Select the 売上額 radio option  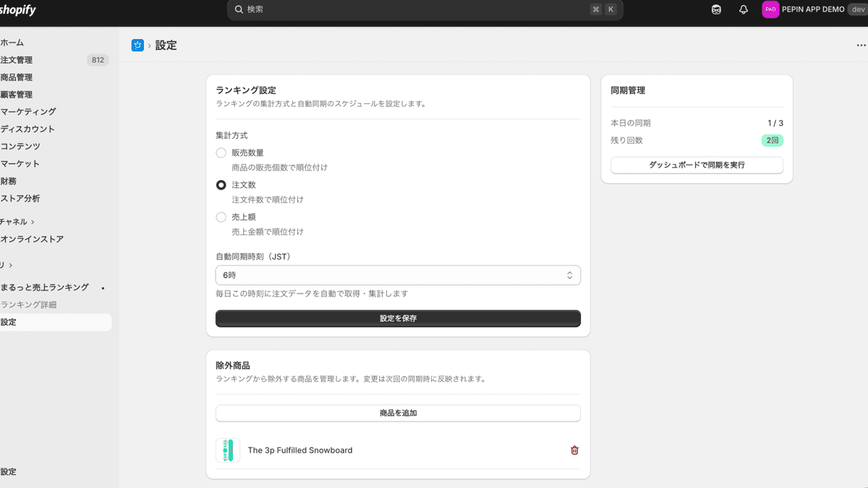click(x=221, y=217)
